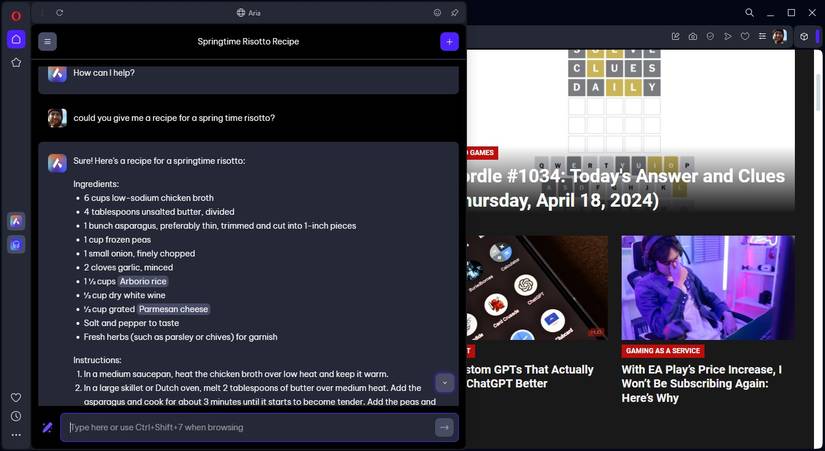Screen dimensions: 825x451
Task: Click the user avatar beside the question
Action: (x=57, y=118)
